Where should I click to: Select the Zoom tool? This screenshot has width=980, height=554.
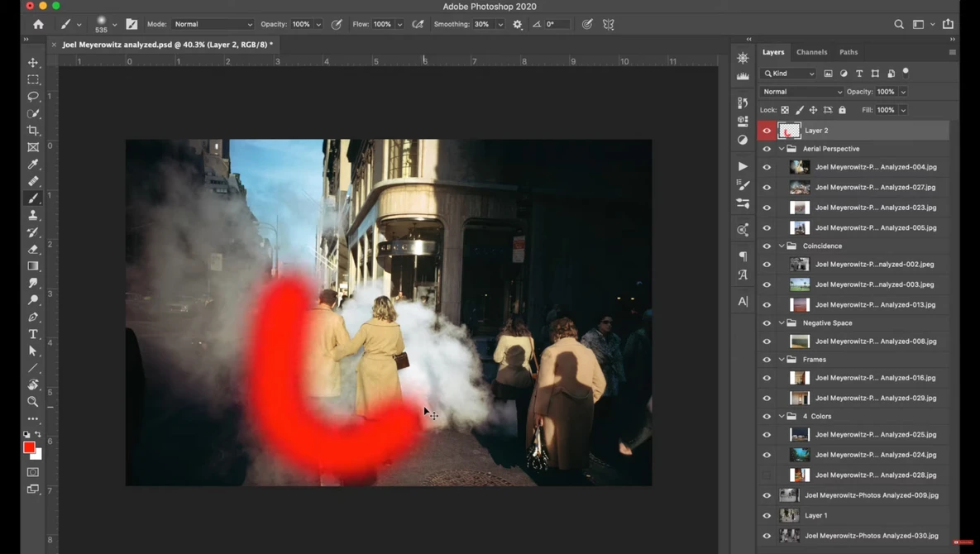pos(33,402)
